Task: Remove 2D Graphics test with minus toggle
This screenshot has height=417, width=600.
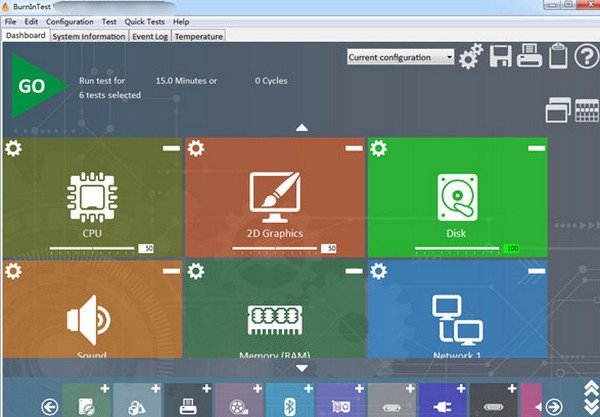Action: point(354,148)
